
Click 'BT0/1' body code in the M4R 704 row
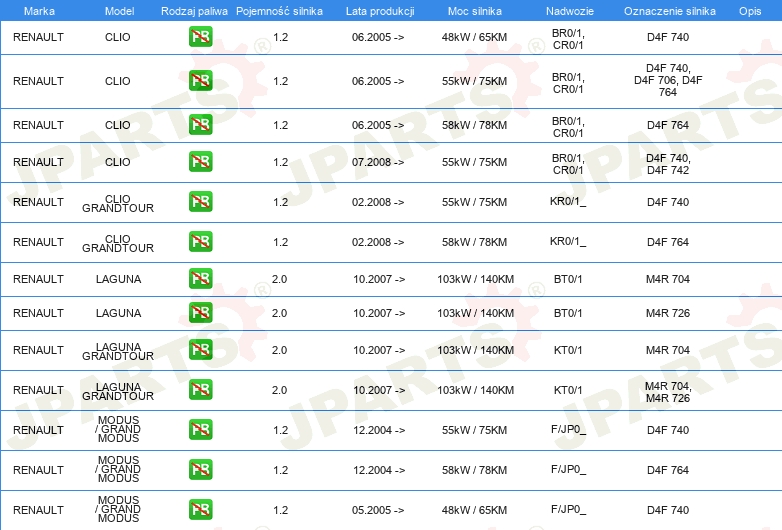click(x=568, y=279)
